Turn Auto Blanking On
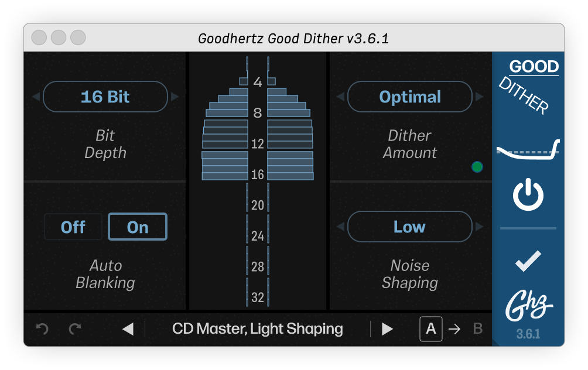This screenshot has width=588, height=370. tap(138, 227)
